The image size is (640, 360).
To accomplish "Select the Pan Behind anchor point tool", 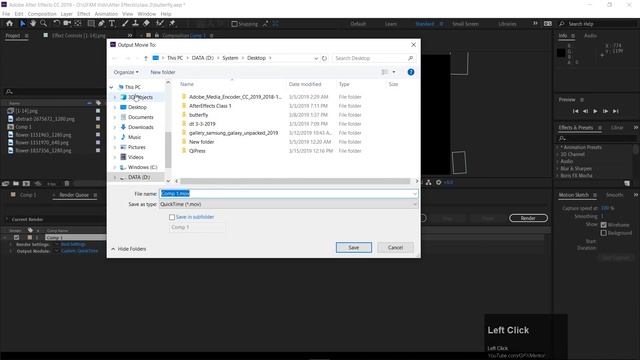I will coord(78,24).
